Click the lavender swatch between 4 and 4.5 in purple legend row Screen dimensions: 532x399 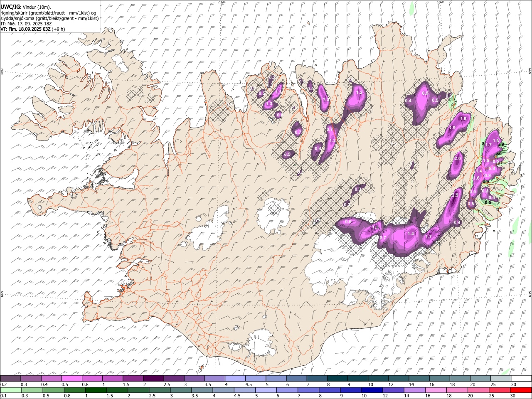click(235, 379)
